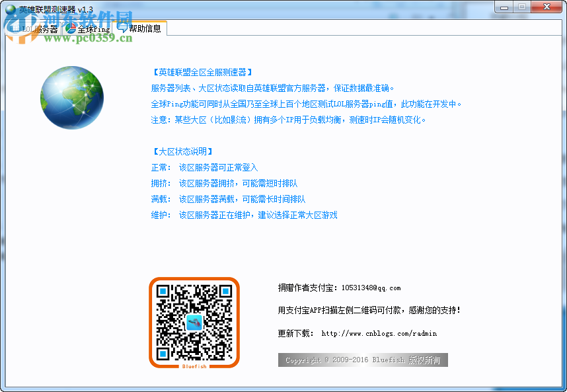Click the Copyright 2009-2016 Bluefish bar

click(362, 360)
